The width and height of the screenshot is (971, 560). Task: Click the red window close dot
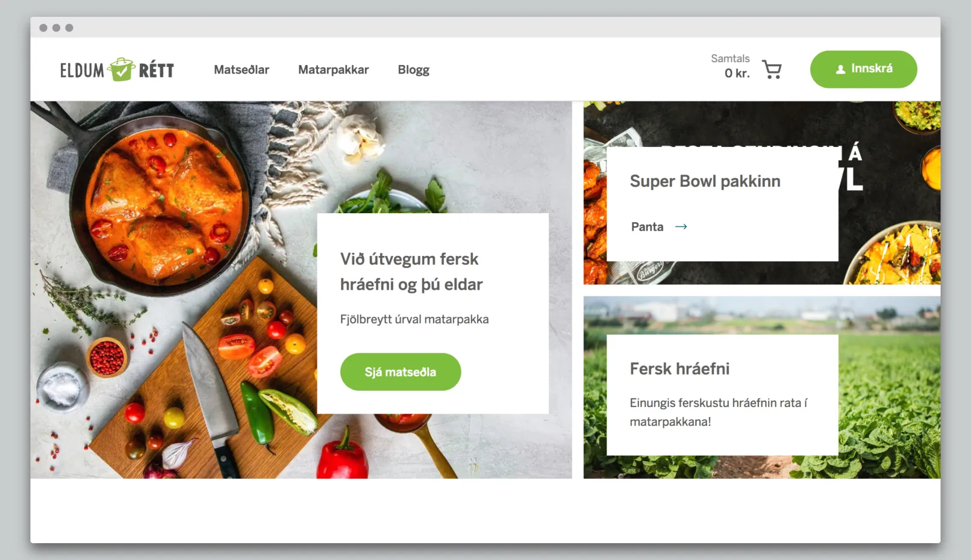coord(43,28)
